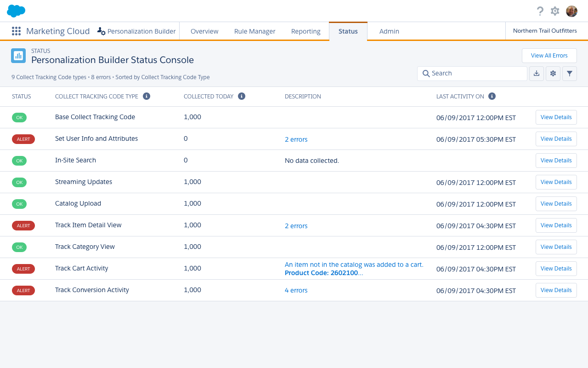
Task: Open the Northern Trail Outfitters account switcher
Action: (545, 31)
